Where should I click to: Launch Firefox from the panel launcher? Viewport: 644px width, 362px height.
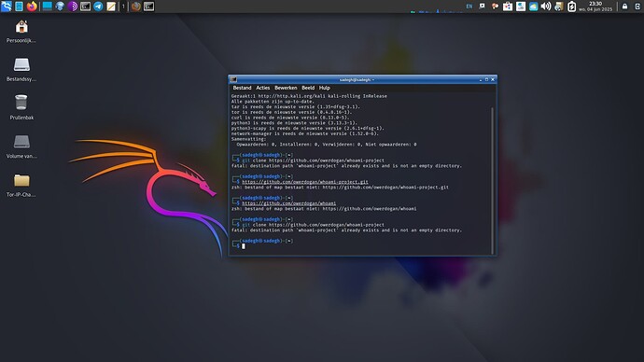[32, 7]
